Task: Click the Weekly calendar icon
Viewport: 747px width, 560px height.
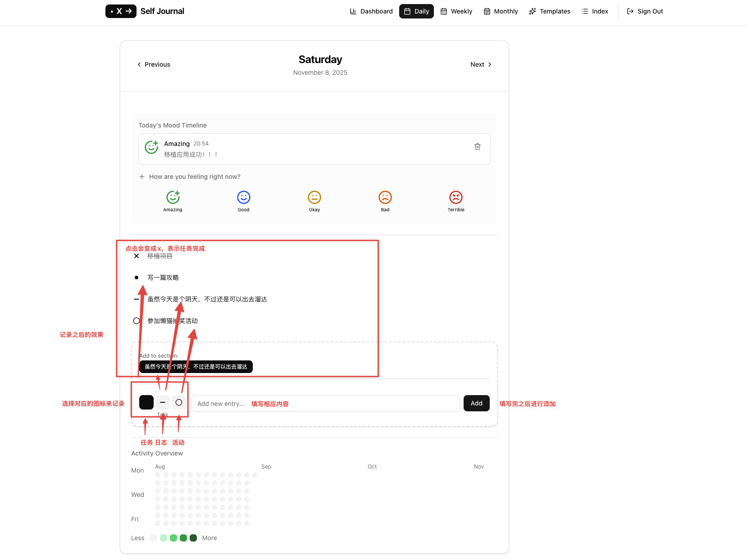Action: [x=444, y=11]
